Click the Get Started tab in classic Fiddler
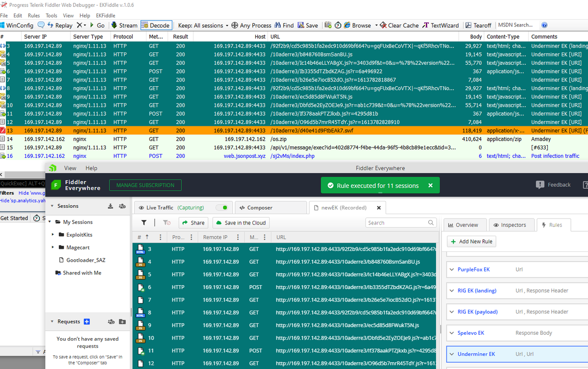The image size is (588, 369). pos(14,218)
